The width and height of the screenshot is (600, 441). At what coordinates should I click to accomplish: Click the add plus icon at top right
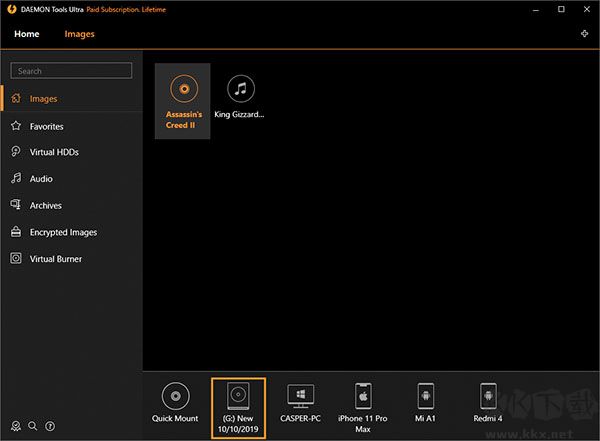coord(584,34)
